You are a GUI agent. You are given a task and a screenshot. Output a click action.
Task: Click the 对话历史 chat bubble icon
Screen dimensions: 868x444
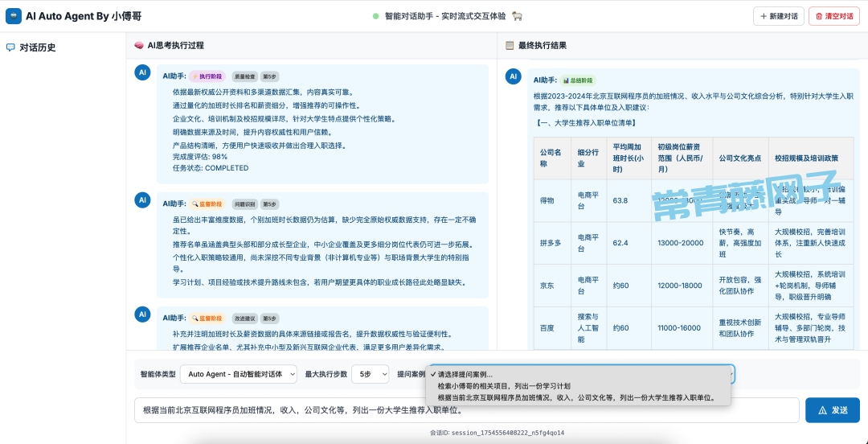[x=10, y=47]
